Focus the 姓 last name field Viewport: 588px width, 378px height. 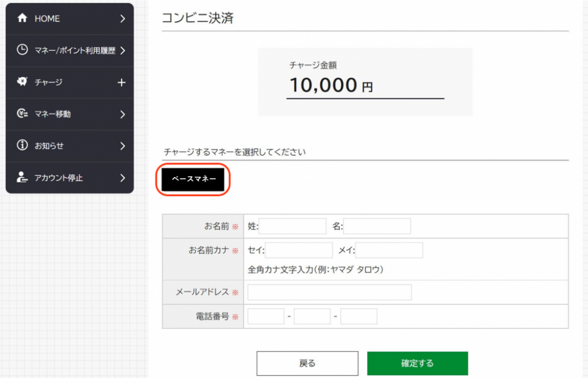pos(292,226)
